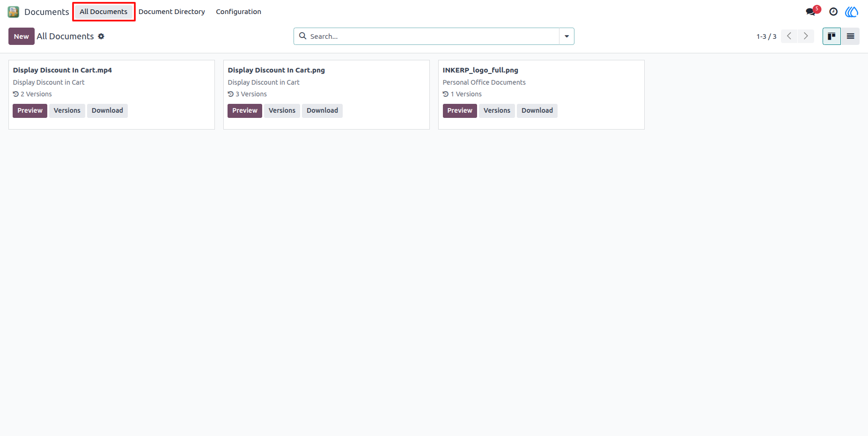Switch to kanban view
868x436 pixels.
click(x=831, y=36)
